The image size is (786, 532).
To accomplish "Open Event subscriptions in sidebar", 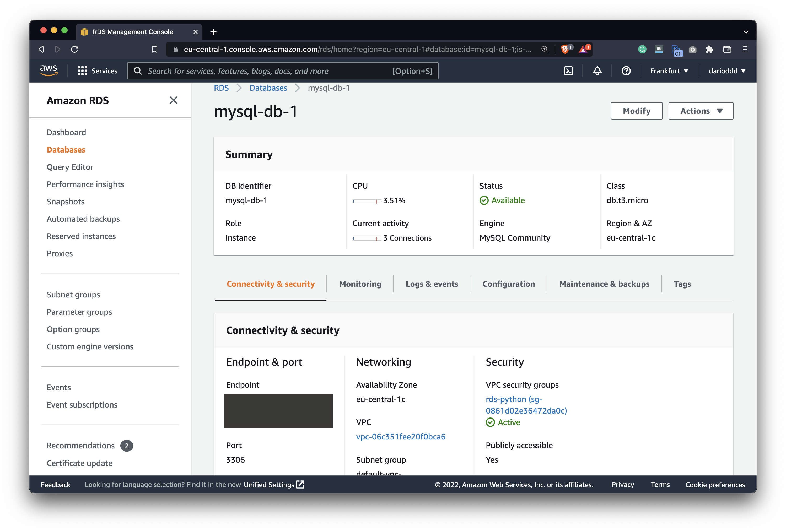I will [82, 405].
